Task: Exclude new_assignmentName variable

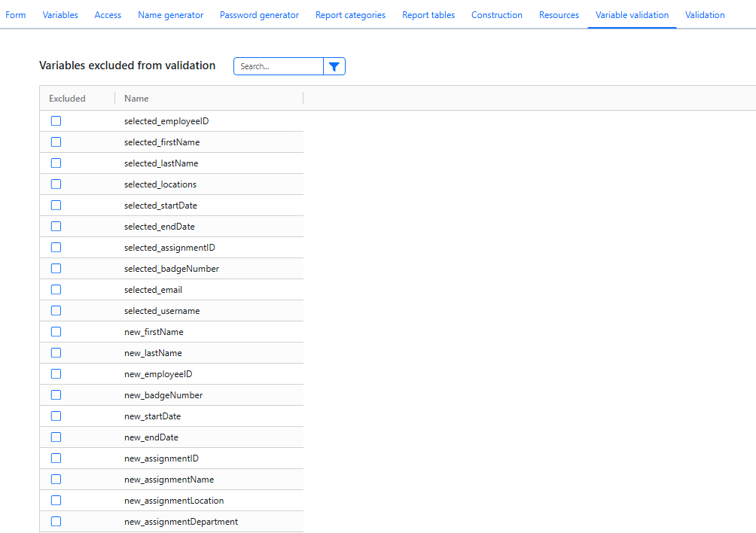Action: [x=56, y=480]
